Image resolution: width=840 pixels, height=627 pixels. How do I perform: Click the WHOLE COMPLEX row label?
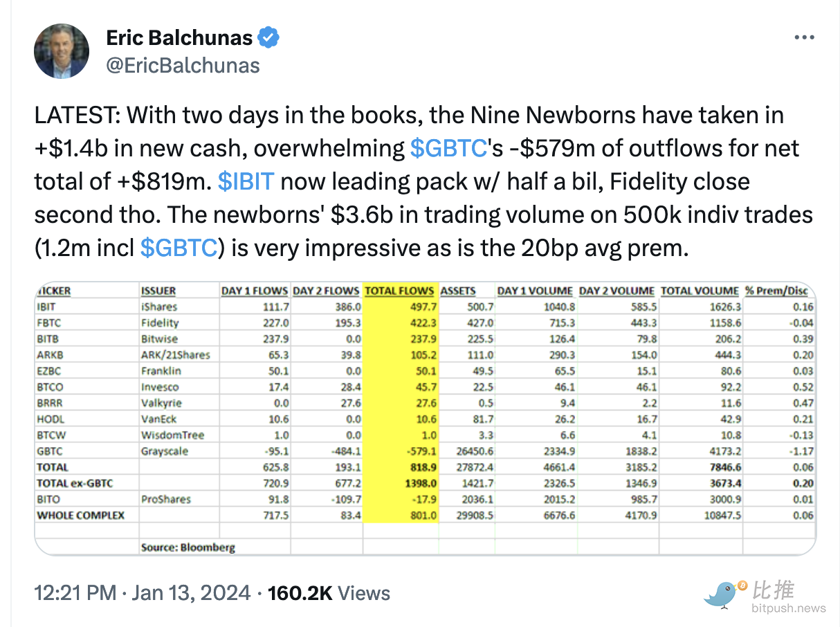(81, 515)
